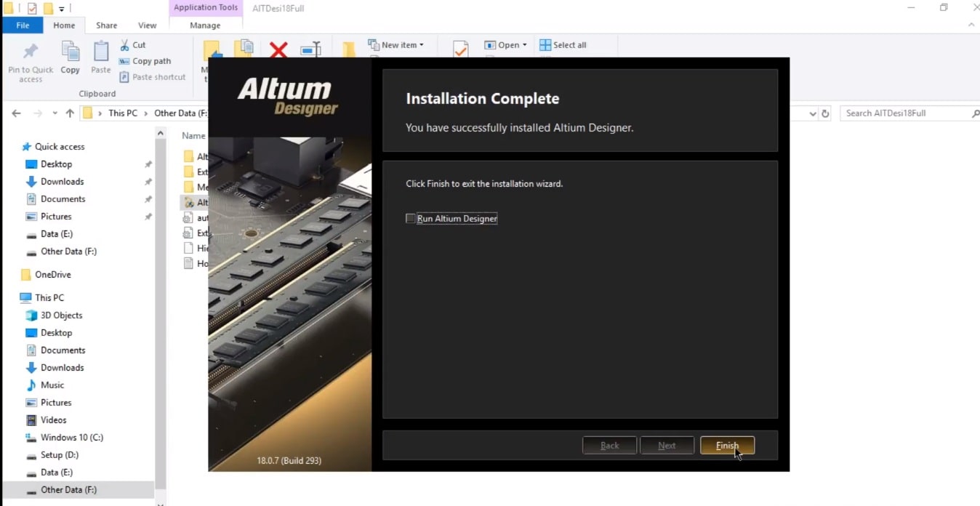Collapse the ribbon with the chevron
Viewport: 980px width, 506px height.
coord(971,25)
